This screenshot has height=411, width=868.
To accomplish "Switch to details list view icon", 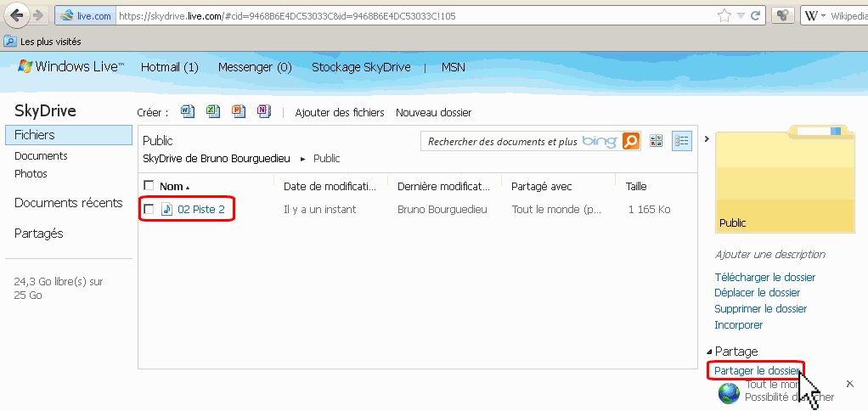I will point(682,141).
